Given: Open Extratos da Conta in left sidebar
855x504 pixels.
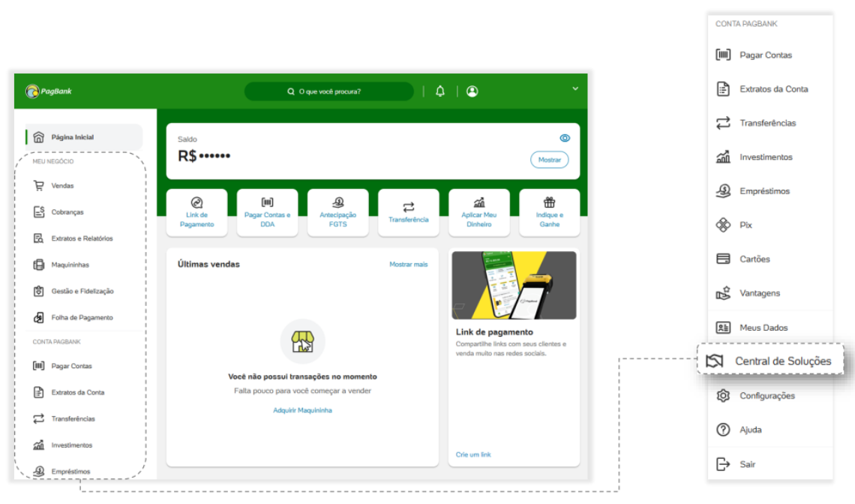Looking at the screenshot, I should click(x=68, y=392).
